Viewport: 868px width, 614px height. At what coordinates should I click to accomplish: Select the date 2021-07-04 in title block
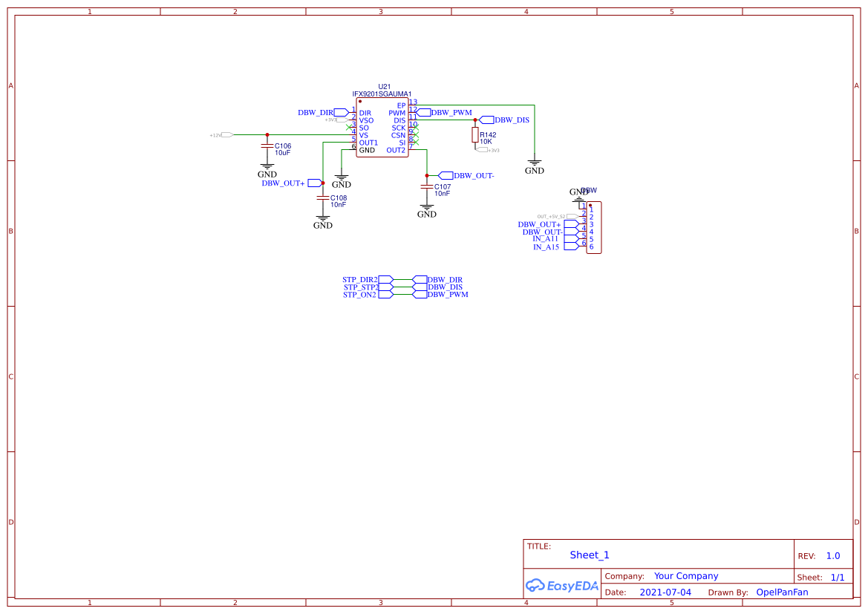(x=665, y=592)
